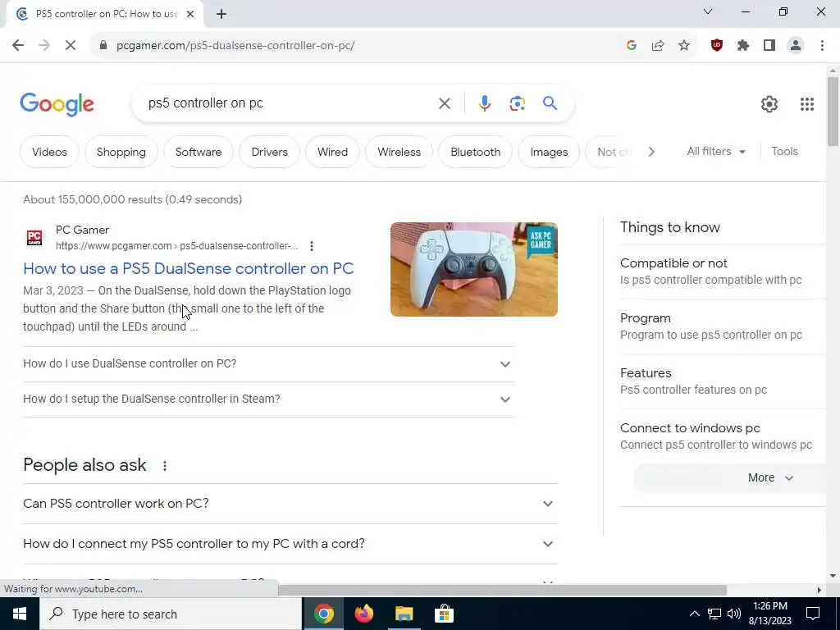Click the taskbar search box

pyautogui.click(x=171, y=614)
